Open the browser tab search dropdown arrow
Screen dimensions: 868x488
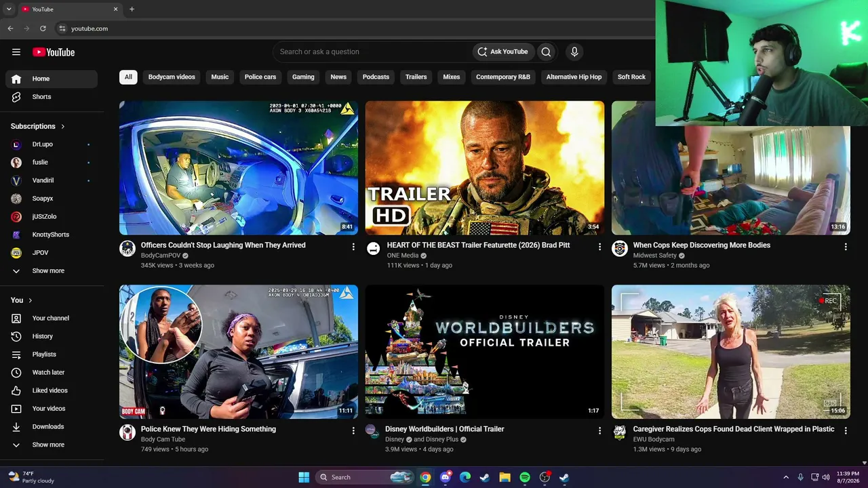9,9
